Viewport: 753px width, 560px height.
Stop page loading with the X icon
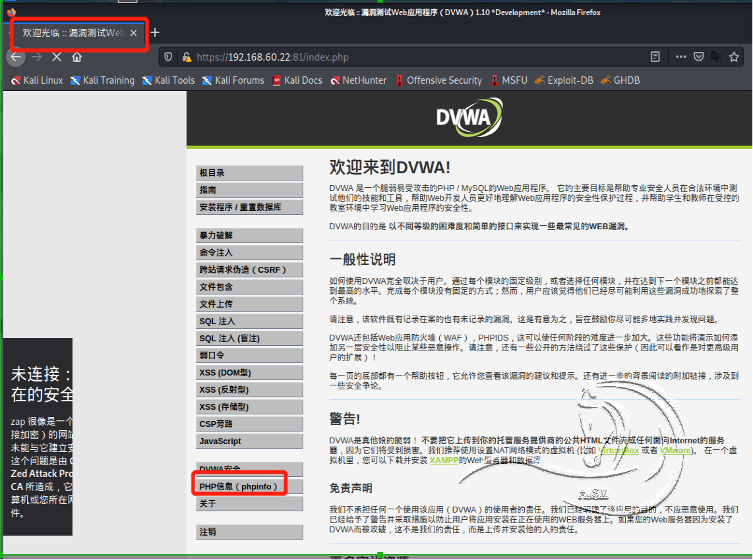56,57
